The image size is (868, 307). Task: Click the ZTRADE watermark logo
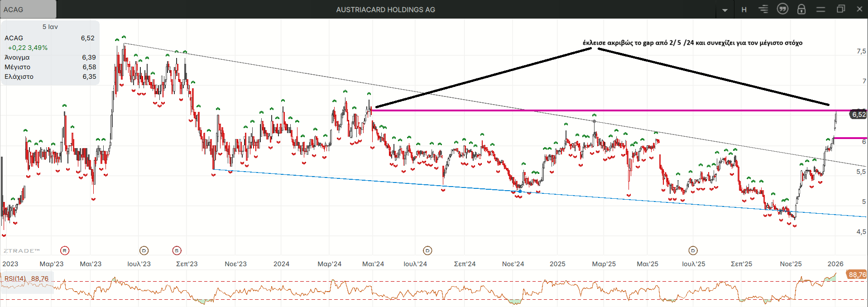(x=21, y=250)
